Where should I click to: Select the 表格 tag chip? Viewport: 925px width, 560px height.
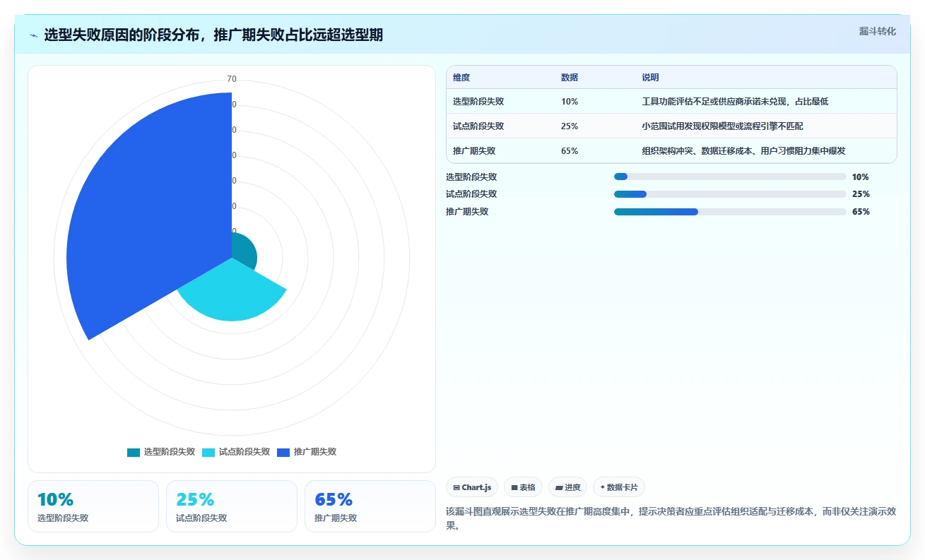point(523,487)
